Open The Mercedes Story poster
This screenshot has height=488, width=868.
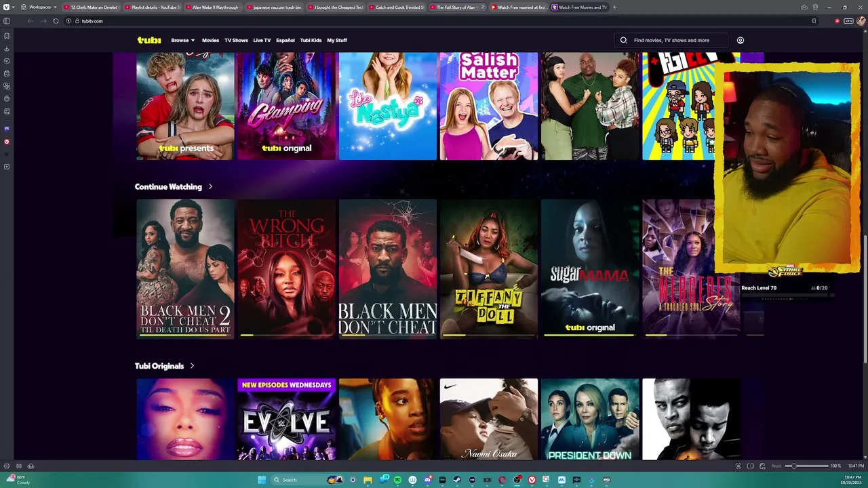point(691,269)
